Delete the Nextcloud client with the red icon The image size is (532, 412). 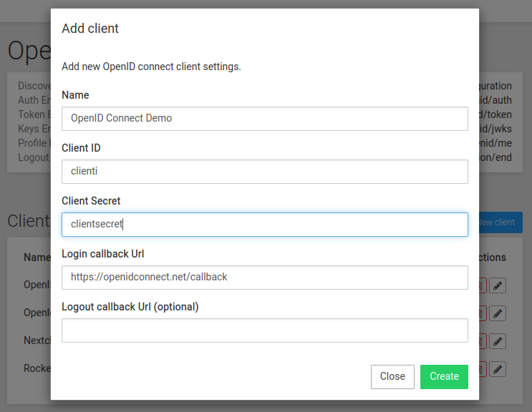[483, 341]
